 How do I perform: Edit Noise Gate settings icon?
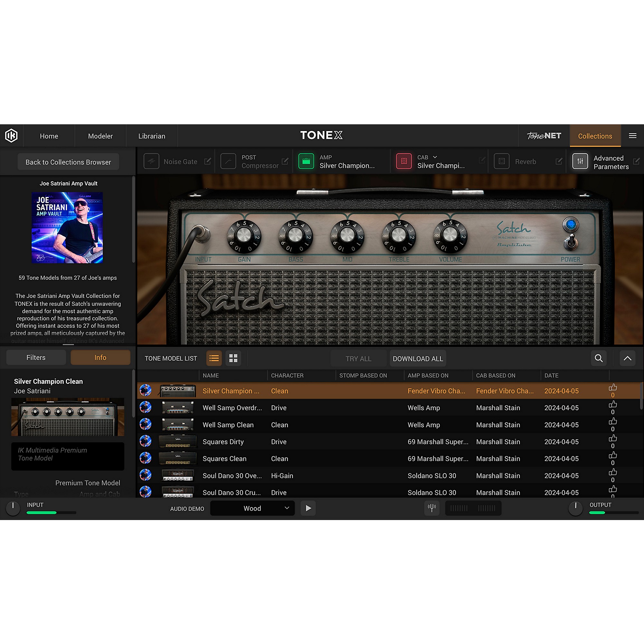(208, 161)
